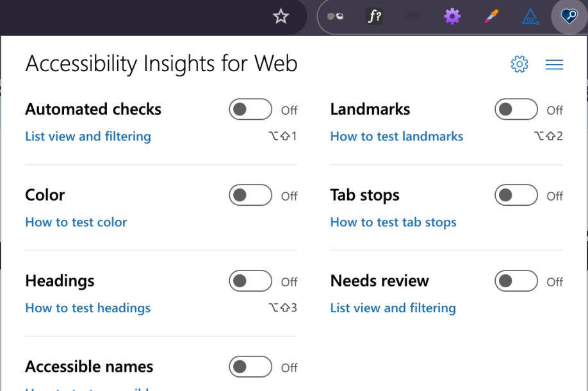Bookmark the page with the star icon

pyautogui.click(x=281, y=16)
